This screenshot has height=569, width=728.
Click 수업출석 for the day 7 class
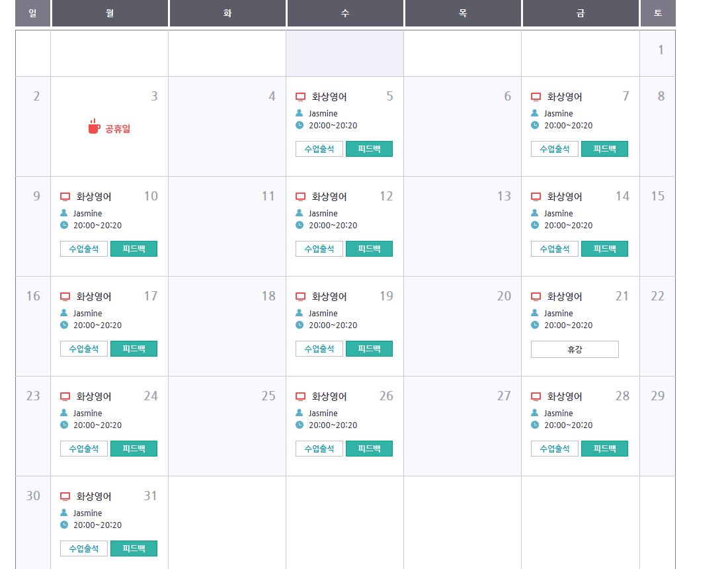click(x=554, y=149)
